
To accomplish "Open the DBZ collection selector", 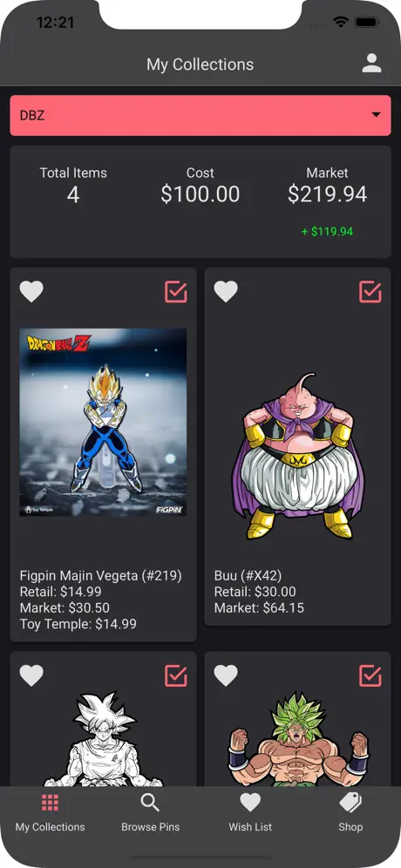I will point(200,115).
